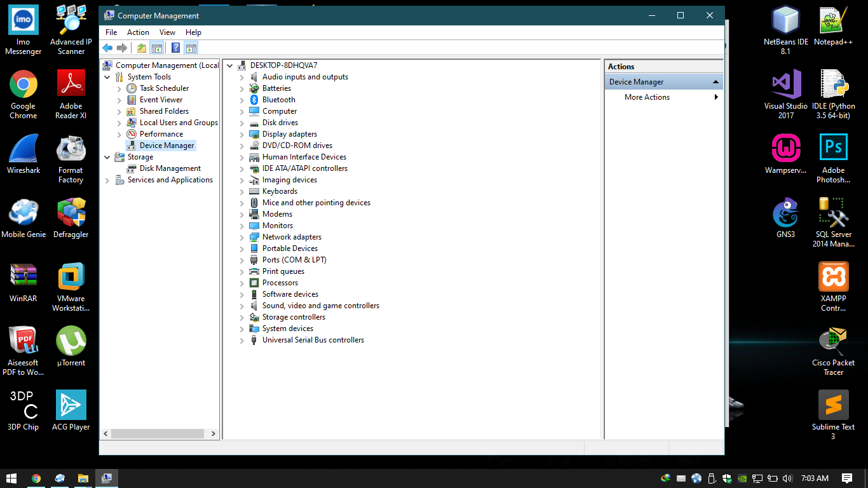This screenshot has width=868, height=488.
Task: Toggle the Show/Hide Console Tree toolbar icon
Action: pos(157,48)
